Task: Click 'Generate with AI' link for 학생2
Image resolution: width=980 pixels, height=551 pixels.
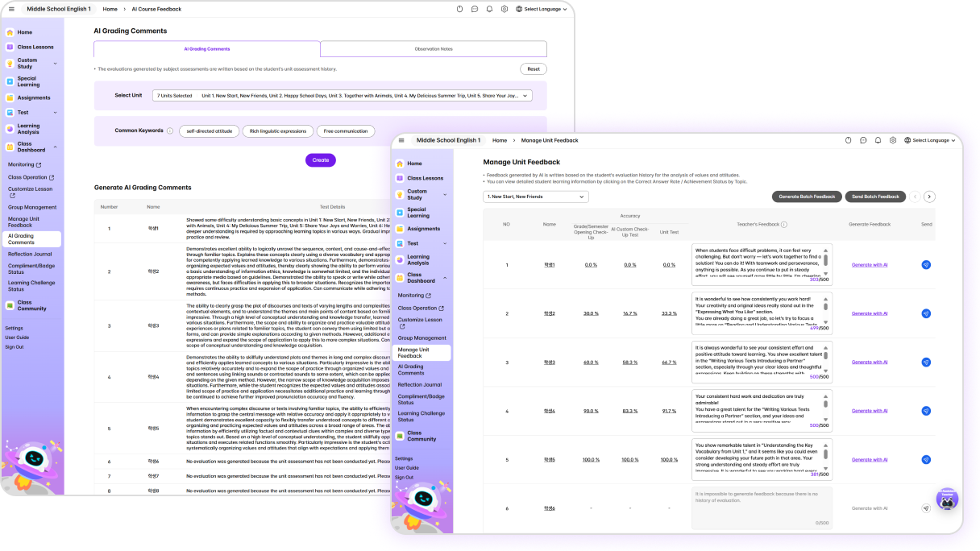Action: pyautogui.click(x=870, y=313)
